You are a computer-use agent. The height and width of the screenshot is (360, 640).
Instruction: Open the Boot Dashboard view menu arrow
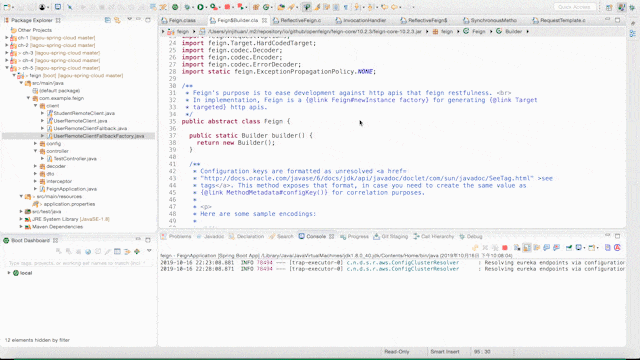[149, 251]
